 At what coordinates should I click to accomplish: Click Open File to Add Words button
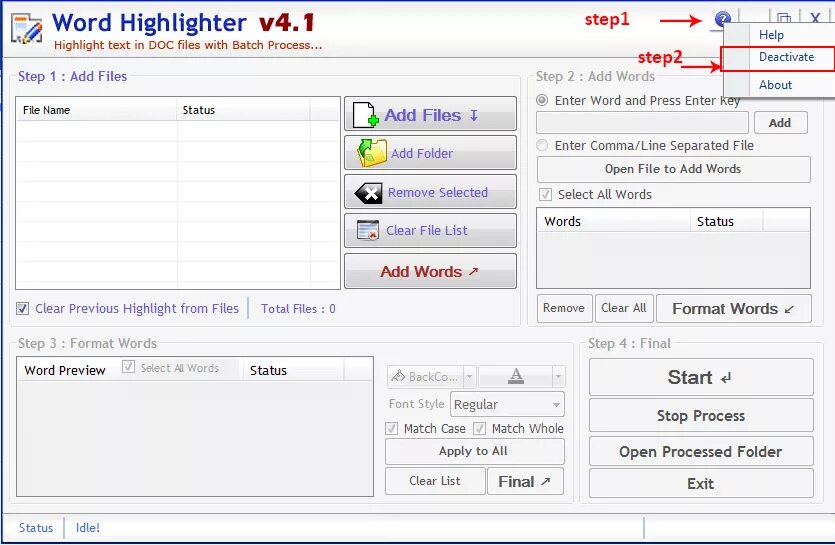point(674,169)
